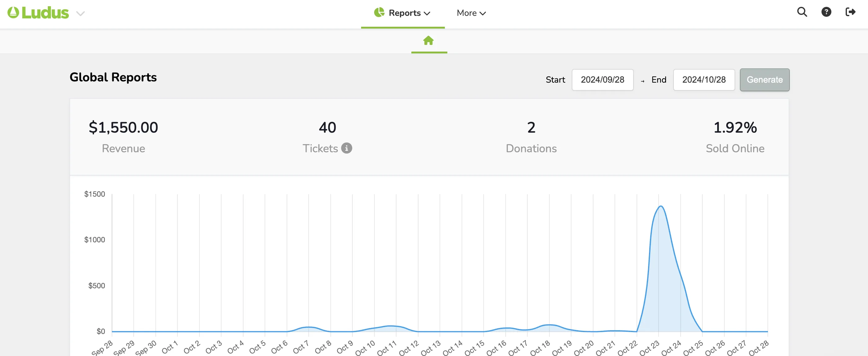Viewport: 868px width, 356px height.
Task: Open help via the question mark icon
Action: (826, 12)
